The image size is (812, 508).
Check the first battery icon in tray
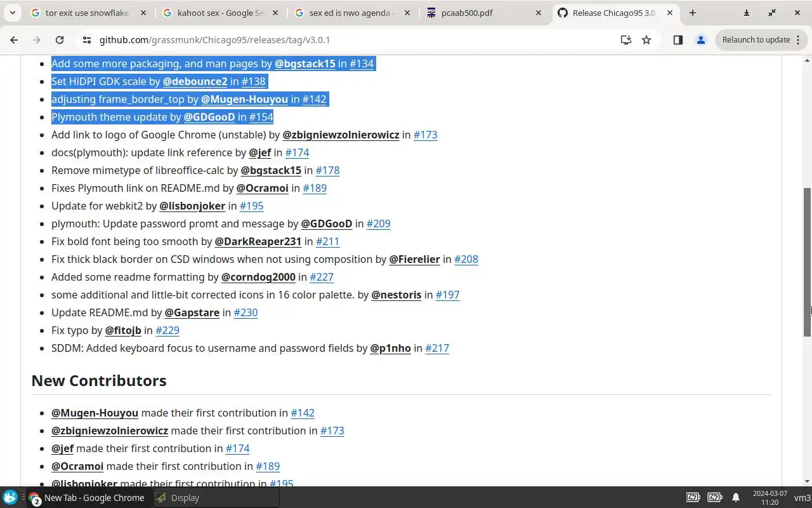pos(693,498)
